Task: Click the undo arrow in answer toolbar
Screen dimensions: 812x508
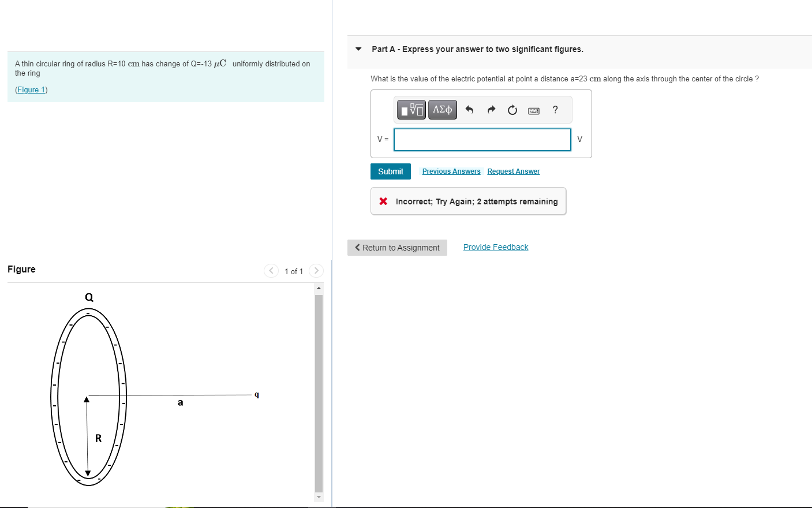Action: (469, 109)
